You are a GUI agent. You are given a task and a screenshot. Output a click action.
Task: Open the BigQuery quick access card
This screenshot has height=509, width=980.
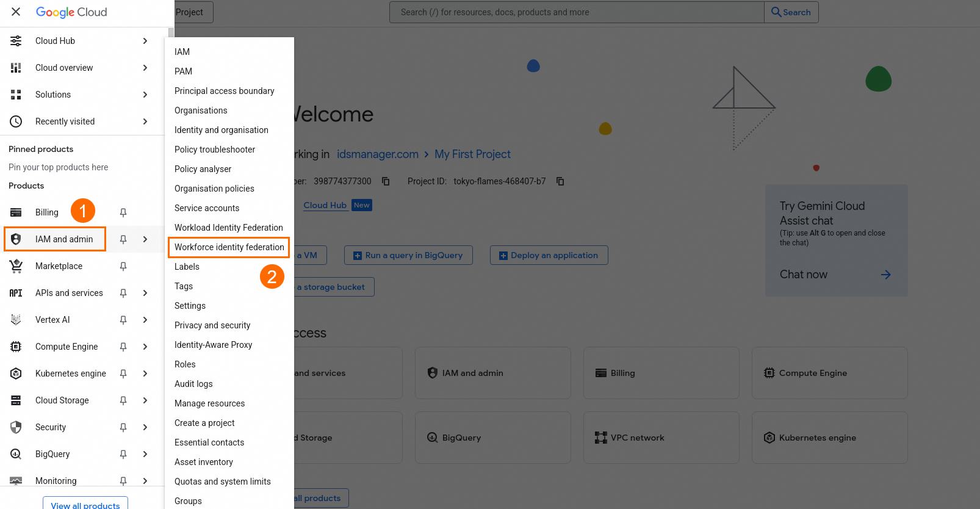(x=493, y=438)
